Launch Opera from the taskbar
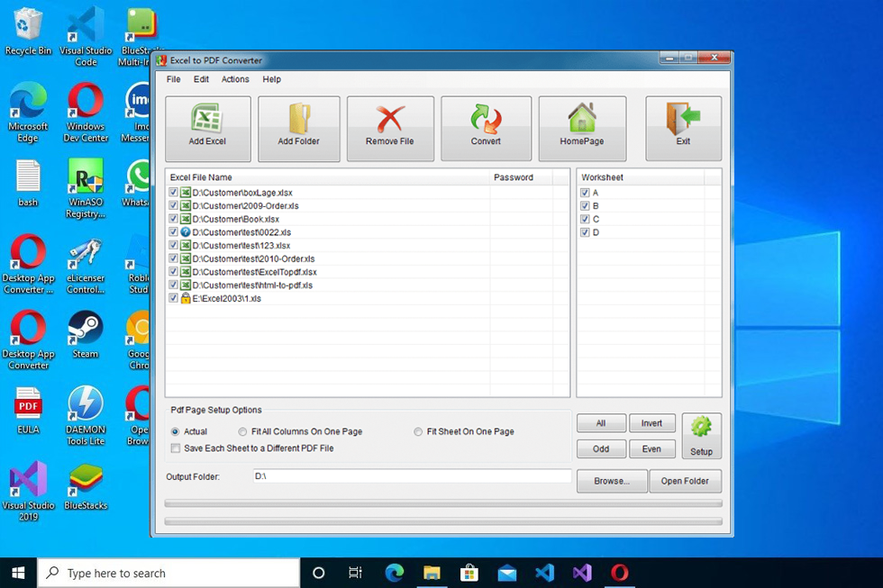Image resolution: width=883 pixels, height=588 pixels. [620, 572]
